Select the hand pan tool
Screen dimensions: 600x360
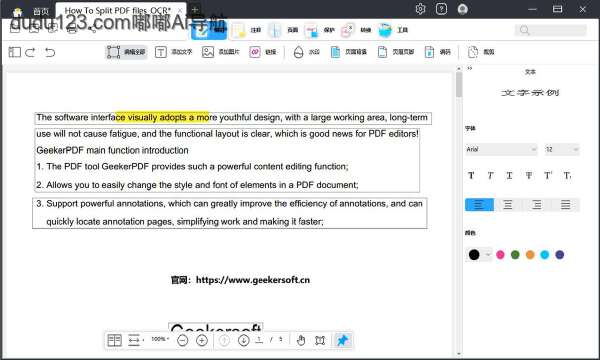click(x=301, y=340)
